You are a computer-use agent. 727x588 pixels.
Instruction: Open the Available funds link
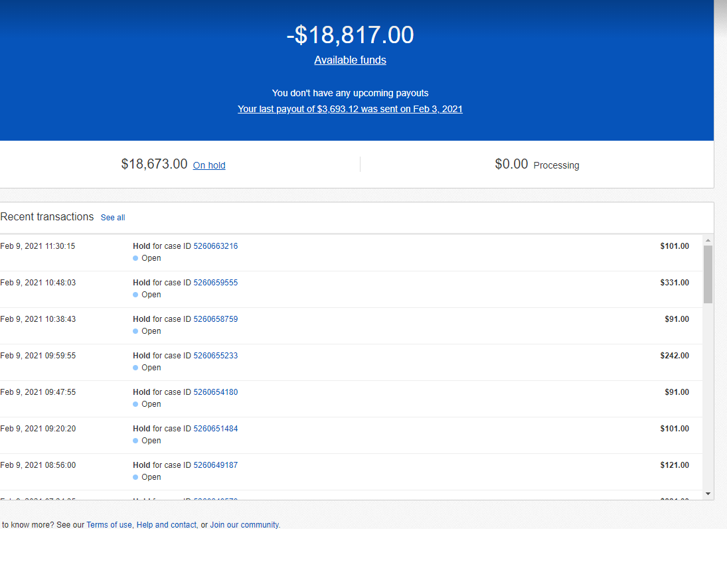(350, 60)
